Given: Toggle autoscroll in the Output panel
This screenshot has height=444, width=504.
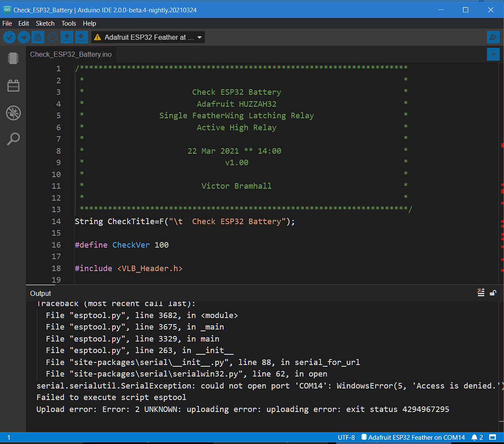Looking at the screenshot, I should (481, 293).
